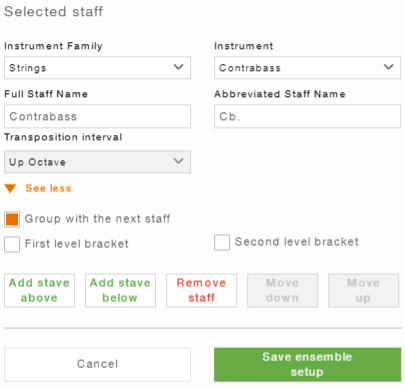Click the Full Staff Name field
405x387 pixels.
point(97,116)
